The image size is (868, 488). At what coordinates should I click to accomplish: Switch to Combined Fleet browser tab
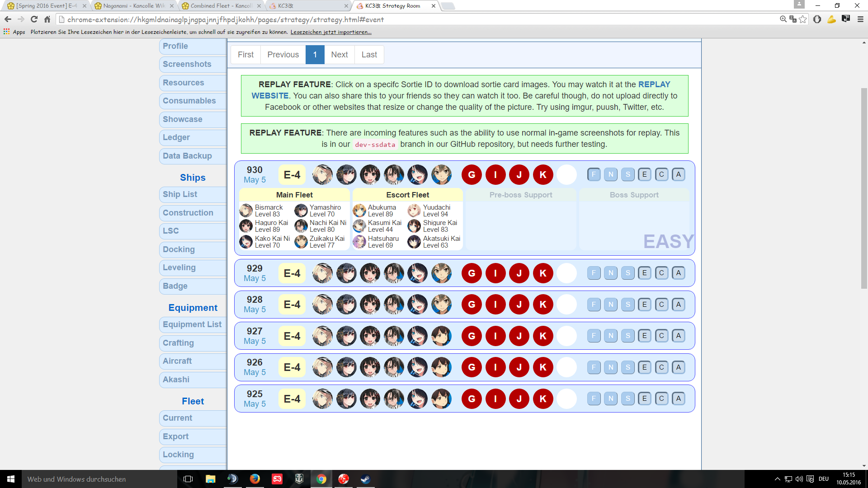click(221, 6)
